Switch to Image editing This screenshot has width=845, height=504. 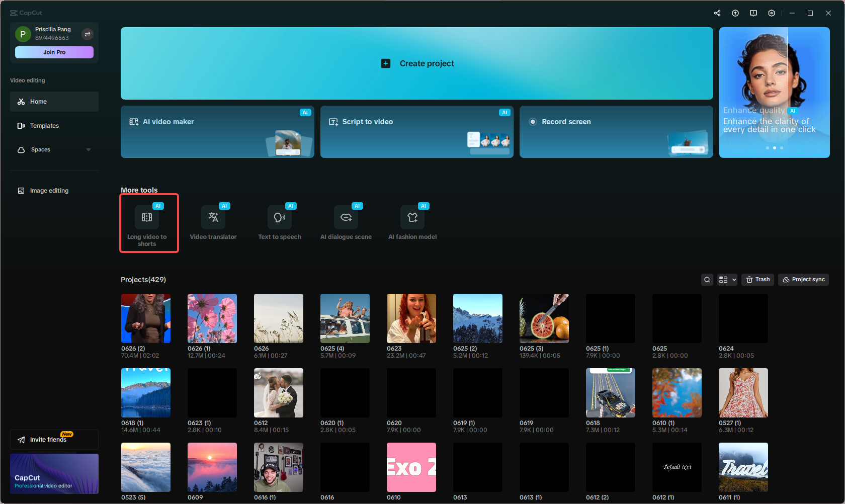coord(54,191)
